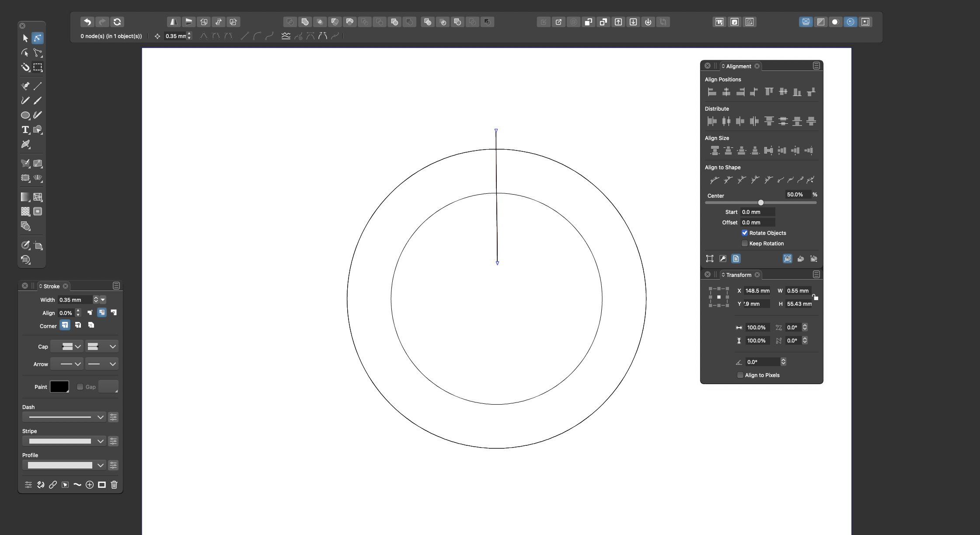Image resolution: width=980 pixels, height=535 pixels.
Task: Select the Text tool
Action: (x=25, y=130)
